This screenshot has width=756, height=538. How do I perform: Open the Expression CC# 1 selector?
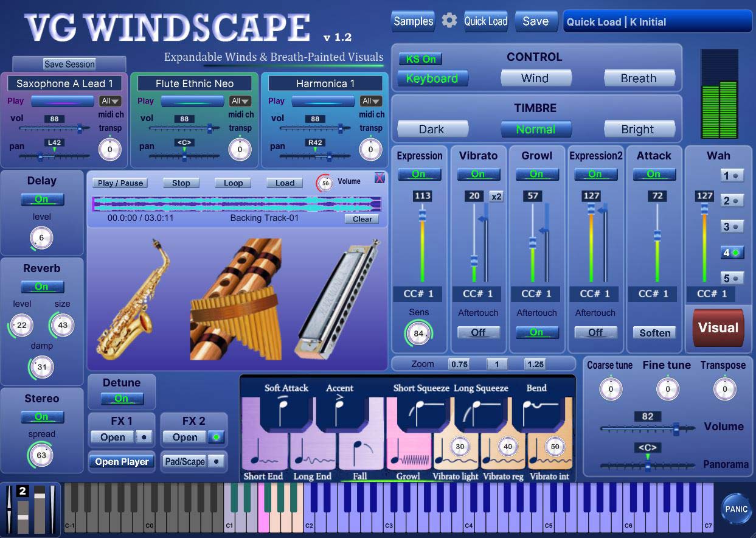(418, 293)
